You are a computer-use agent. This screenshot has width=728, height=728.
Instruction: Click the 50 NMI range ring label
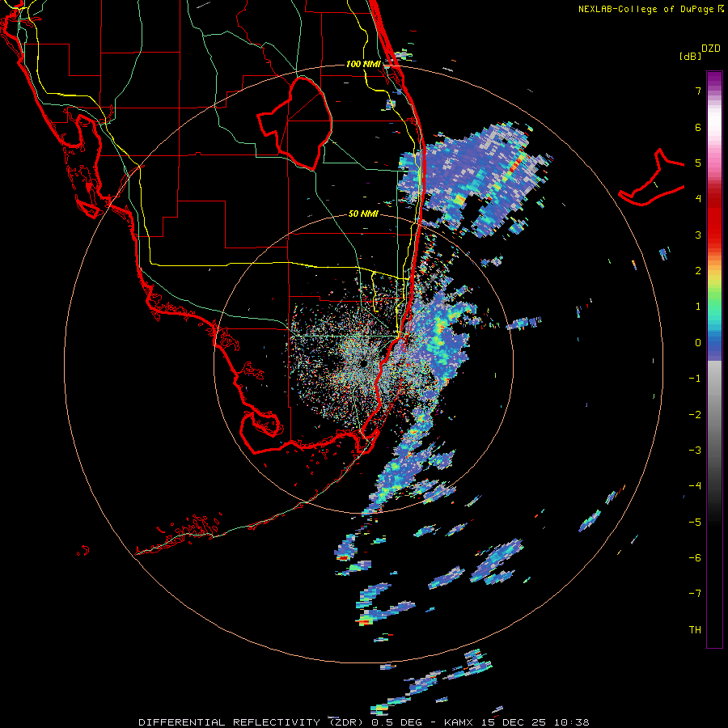(363, 214)
